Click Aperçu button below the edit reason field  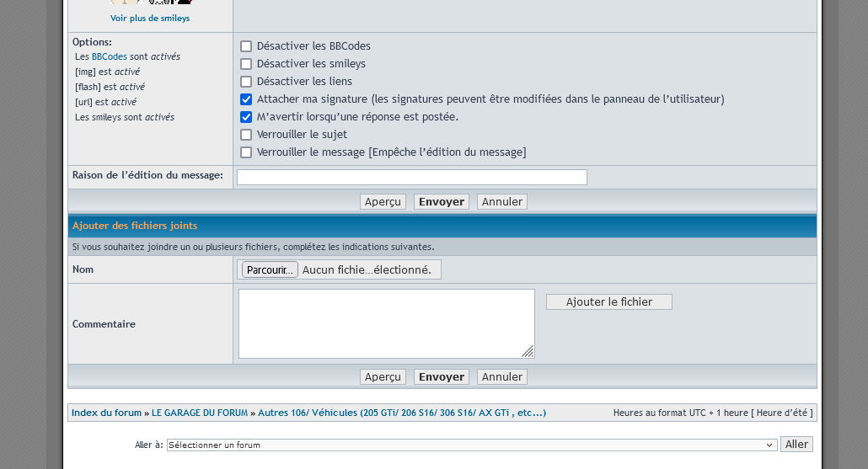383,202
